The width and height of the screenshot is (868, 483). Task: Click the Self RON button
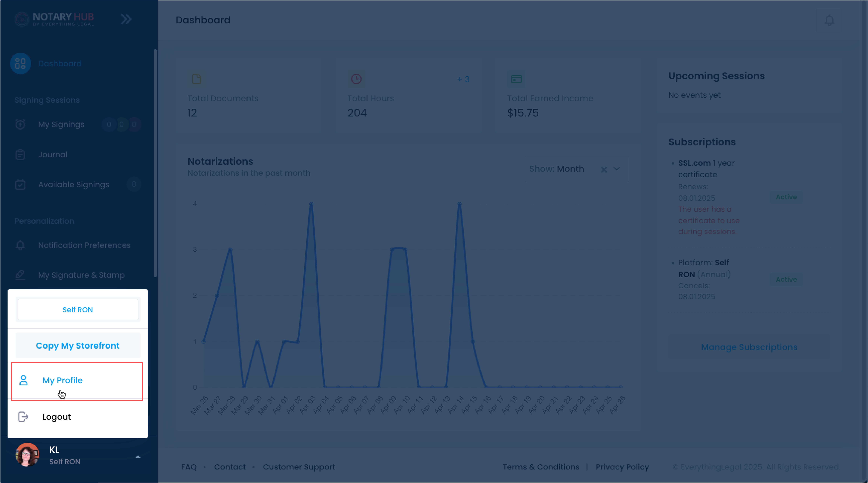(78, 309)
